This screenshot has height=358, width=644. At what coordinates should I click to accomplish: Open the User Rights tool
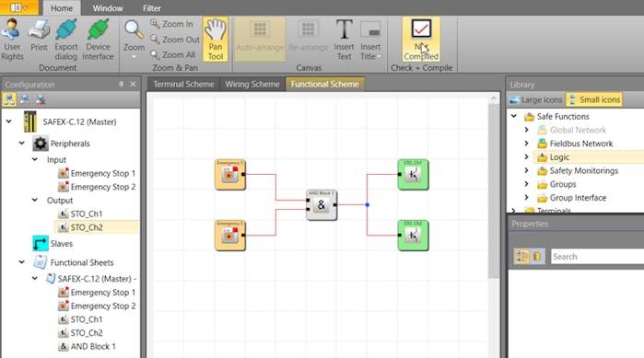point(12,40)
